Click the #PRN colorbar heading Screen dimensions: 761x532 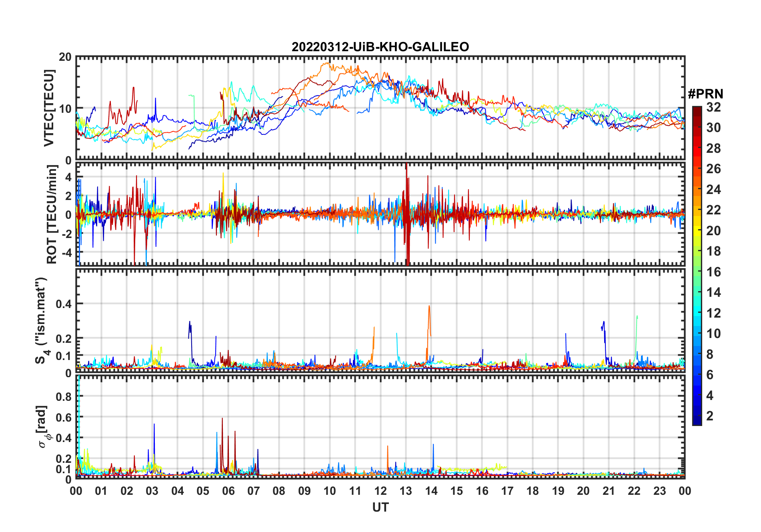[705, 94]
